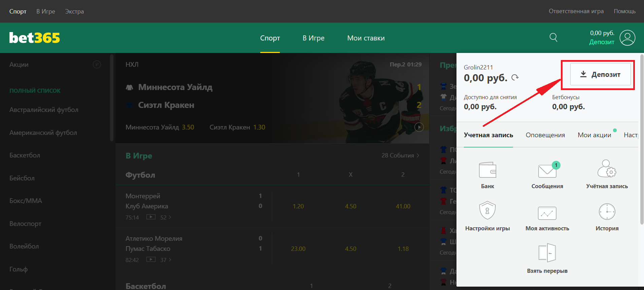This screenshot has width=644, height=290.
Task: Click the NHL match play video icon
Action: 419,127
